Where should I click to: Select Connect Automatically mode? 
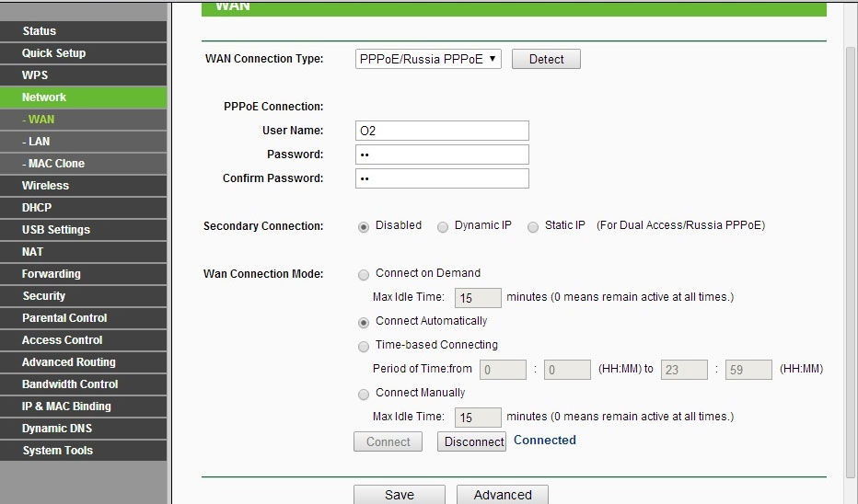(x=364, y=323)
